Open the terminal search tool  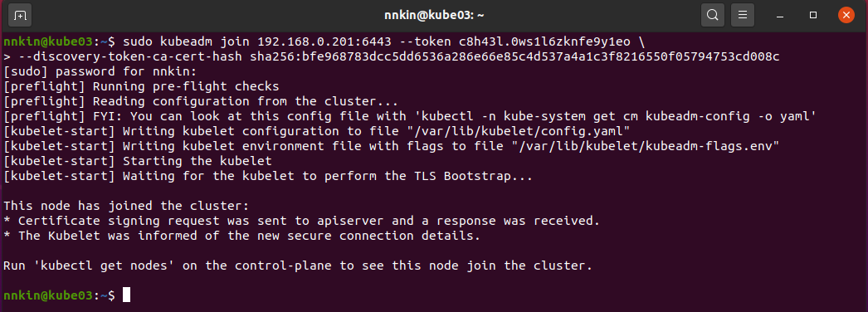click(x=713, y=15)
